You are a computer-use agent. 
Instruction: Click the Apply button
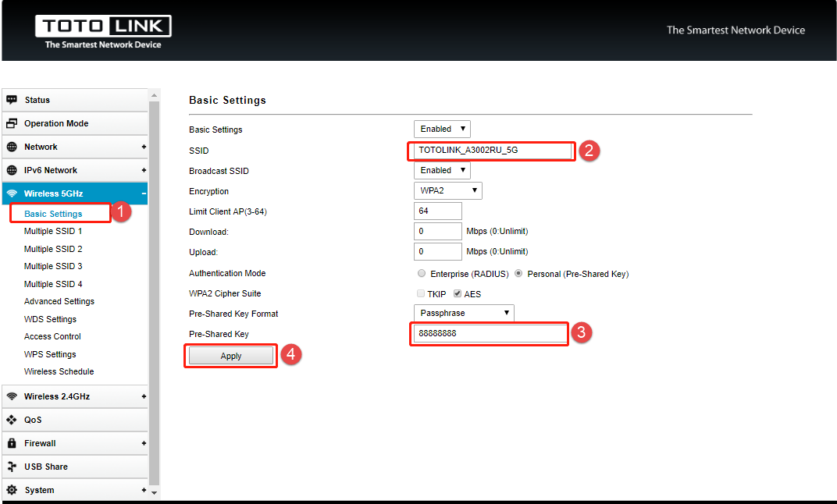[231, 356]
